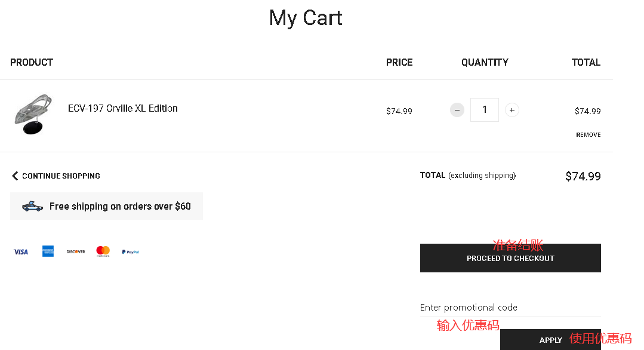Click the Price column header

point(399,63)
